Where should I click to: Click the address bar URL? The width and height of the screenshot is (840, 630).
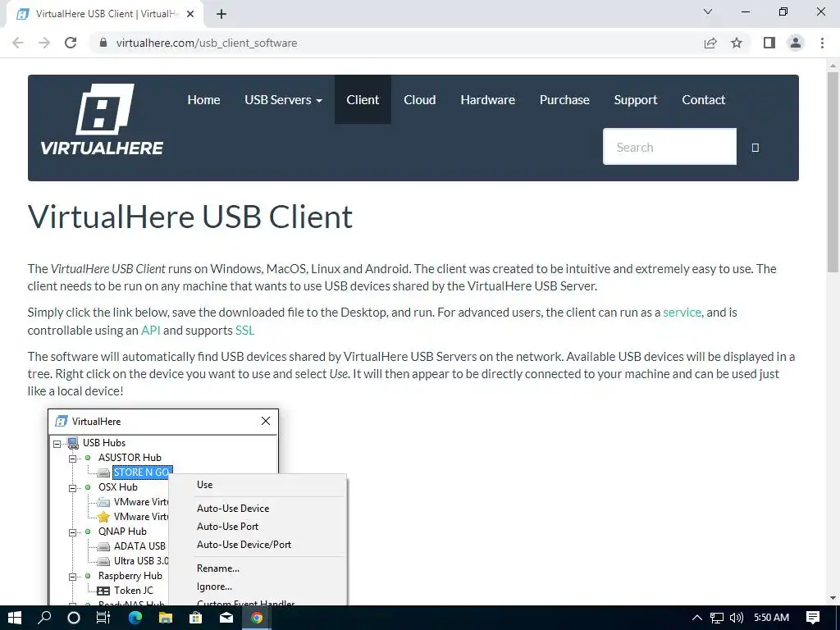pos(207,43)
